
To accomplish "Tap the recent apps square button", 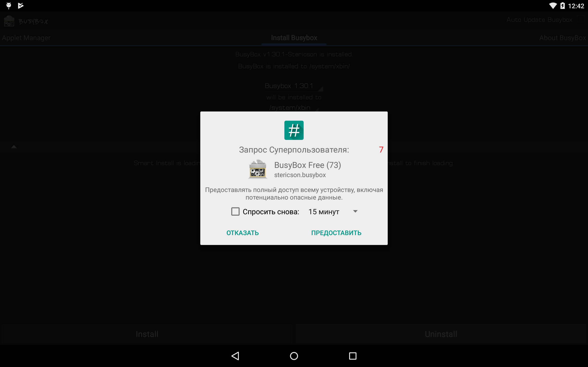I will pyautogui.click(x=353, y=356).
